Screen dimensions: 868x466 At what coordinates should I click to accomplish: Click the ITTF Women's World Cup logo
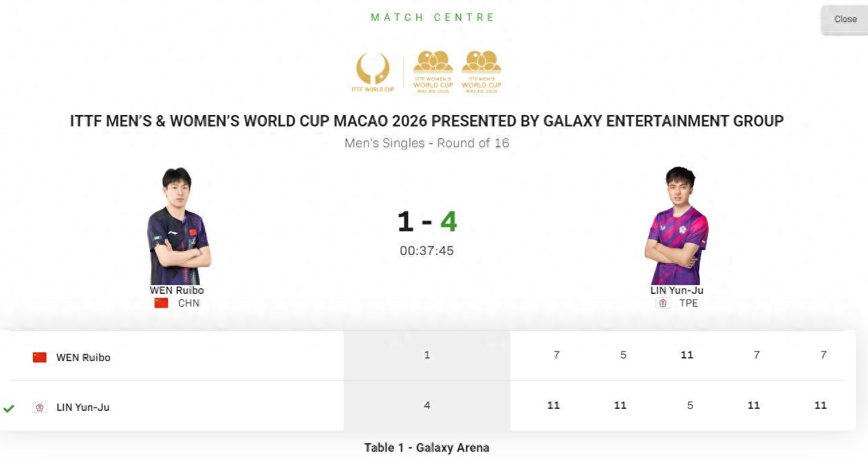pos(432,71)
